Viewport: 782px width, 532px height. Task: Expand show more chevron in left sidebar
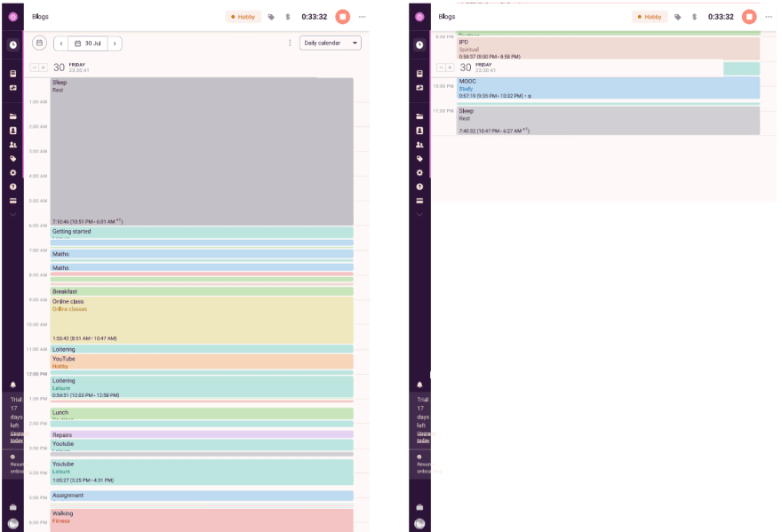13,214
